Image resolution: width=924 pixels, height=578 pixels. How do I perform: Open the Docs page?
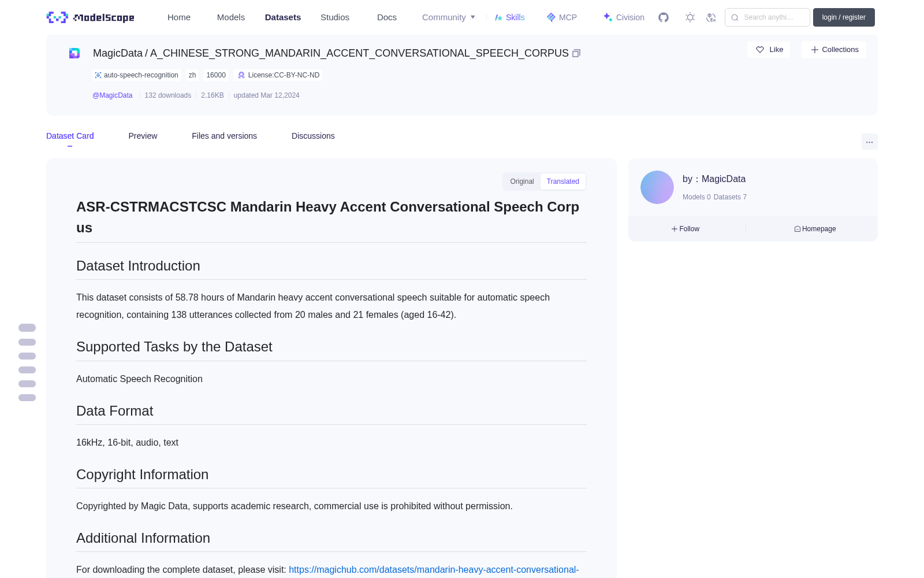pyautogui.click(x=387, y=17)
